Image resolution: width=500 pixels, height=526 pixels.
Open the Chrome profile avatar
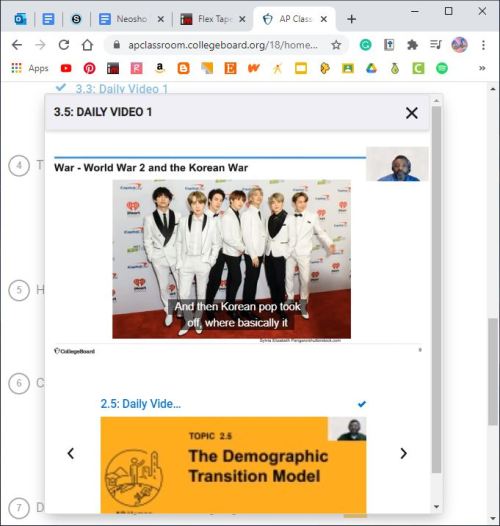[459, 45]
